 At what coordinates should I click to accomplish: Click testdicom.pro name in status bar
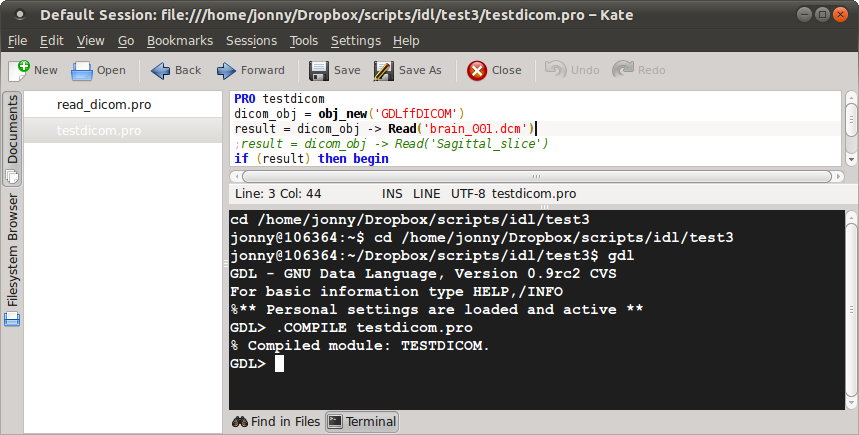pos(534,194)
